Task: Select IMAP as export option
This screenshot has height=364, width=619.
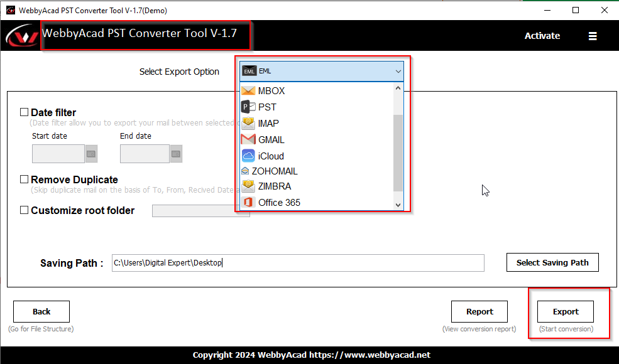Action: (317, 124)
